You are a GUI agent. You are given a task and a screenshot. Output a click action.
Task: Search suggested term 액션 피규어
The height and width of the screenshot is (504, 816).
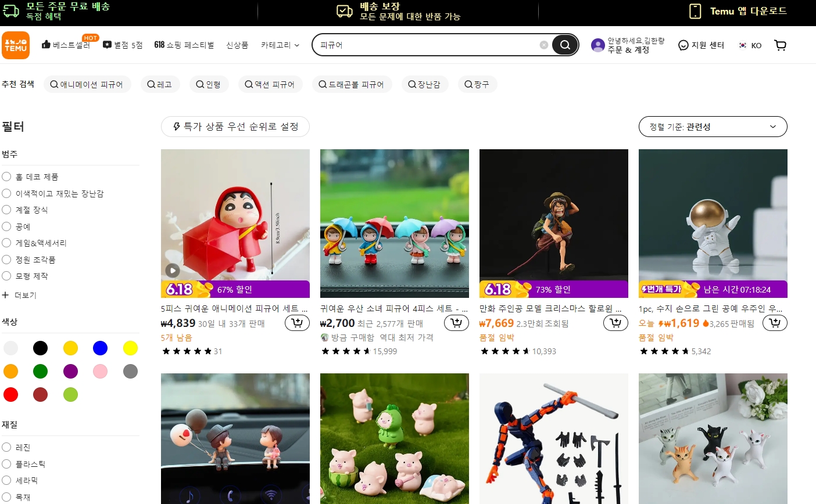point(270,85)
